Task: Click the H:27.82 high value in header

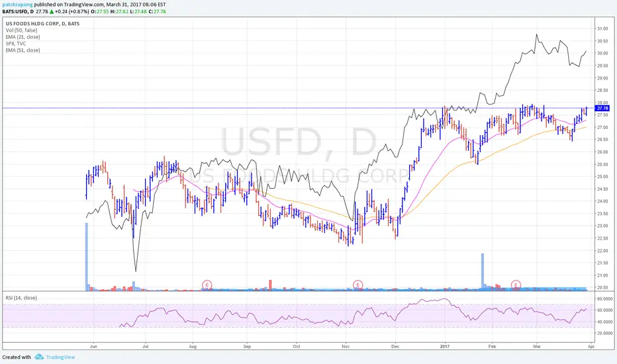Action: coord(119,11)
